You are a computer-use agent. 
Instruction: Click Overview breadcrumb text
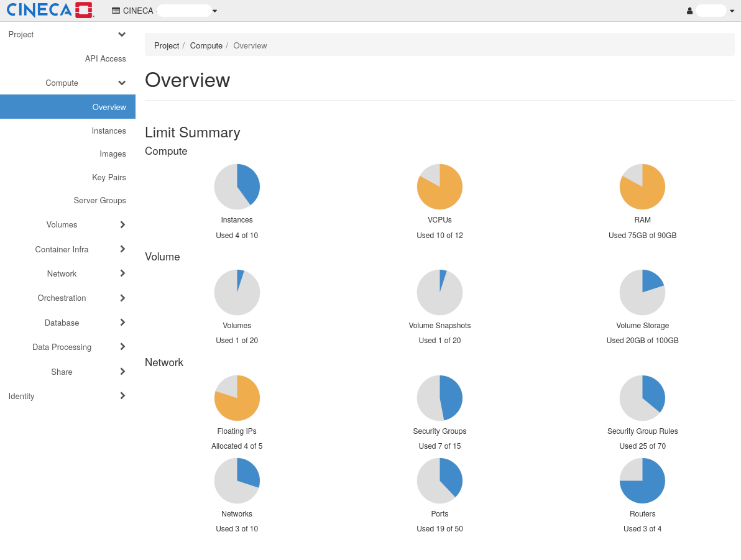pyautogui.click(x=250, y=45)
